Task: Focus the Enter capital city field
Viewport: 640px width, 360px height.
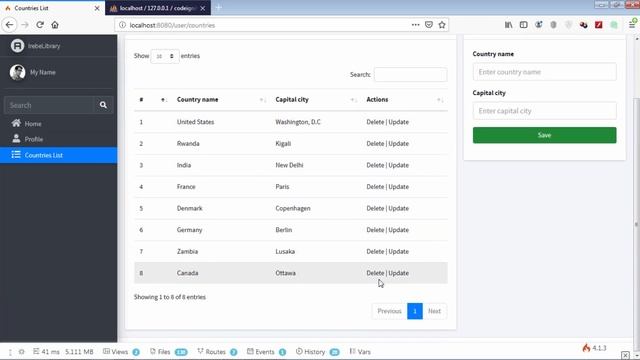Action: (544, 111)
